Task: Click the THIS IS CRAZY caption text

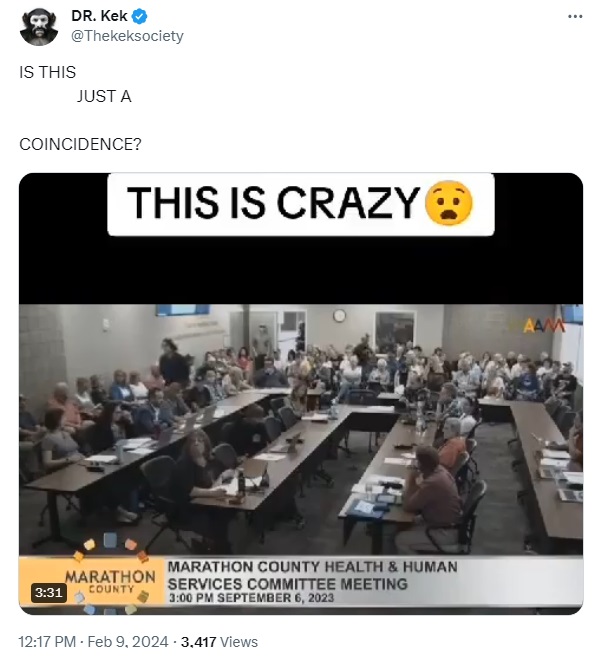Action: coord(274,203)
